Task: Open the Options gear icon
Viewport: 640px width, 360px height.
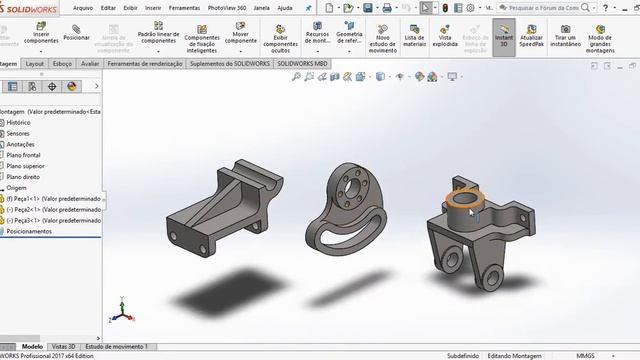Action: tap(470, 8)
